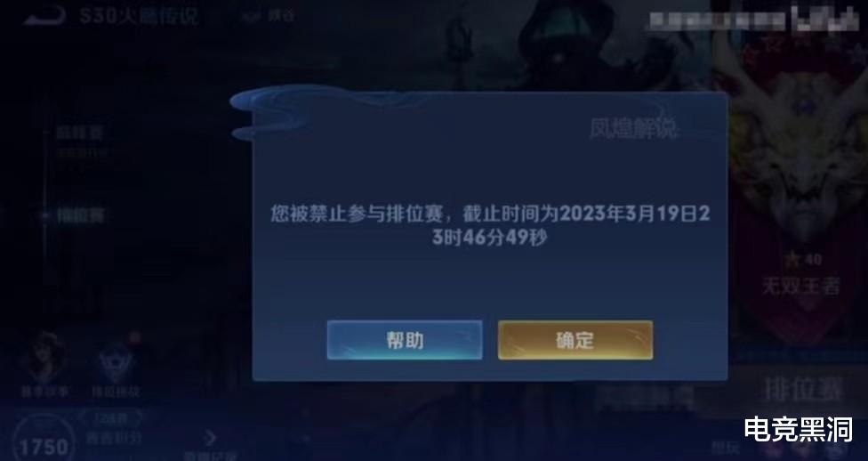This screenshot has width=868, height=461.
Task: Click the 帮助 button in dialog
Action: click(405, 340)
